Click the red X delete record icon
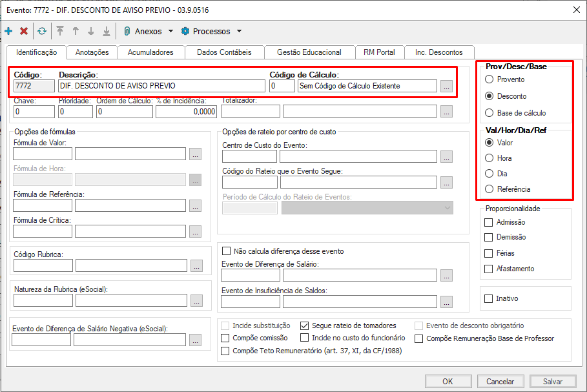 point(24,31)
